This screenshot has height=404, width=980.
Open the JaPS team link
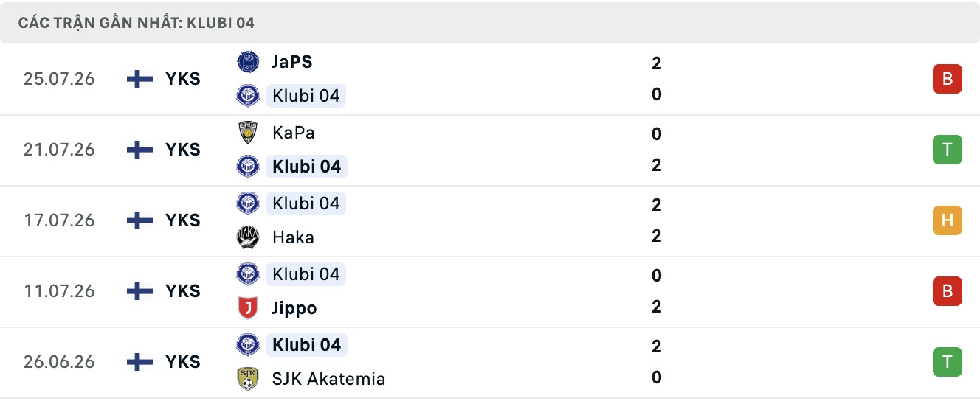tap(292, 62)
